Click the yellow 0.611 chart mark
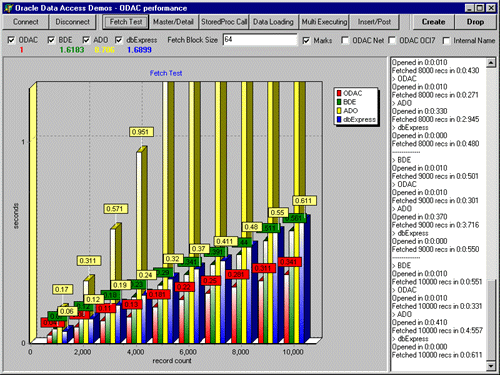Viewport: 500px width, 375px height. (x=304, y=201)
